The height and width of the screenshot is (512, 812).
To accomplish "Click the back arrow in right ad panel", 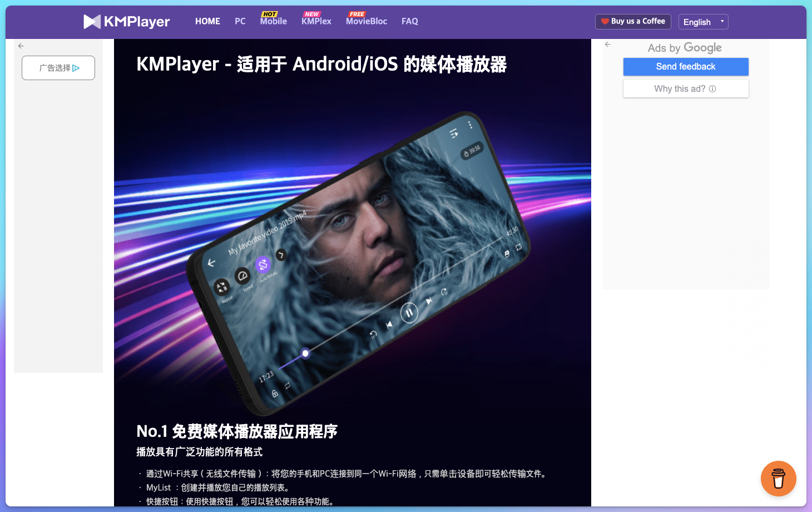I will (608, 45).
